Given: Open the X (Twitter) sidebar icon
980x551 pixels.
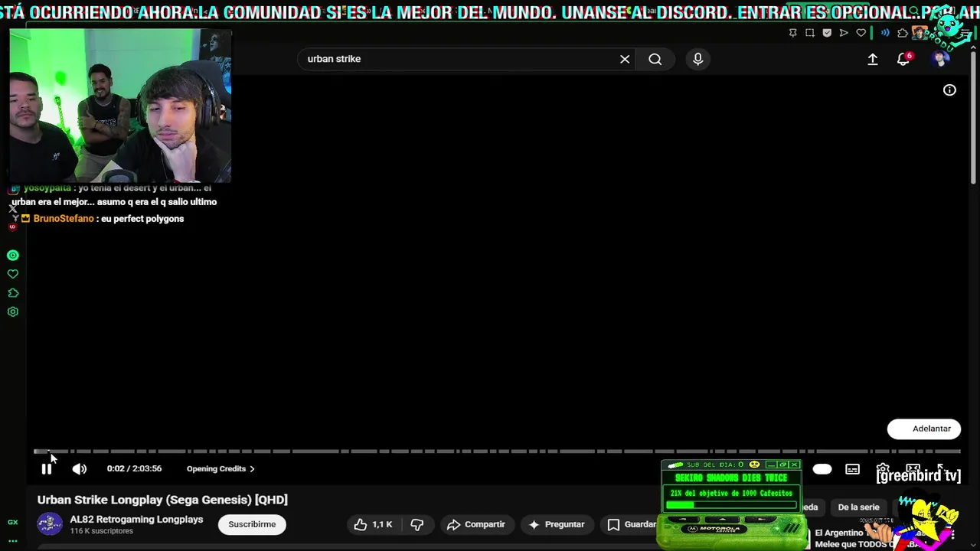Looking at the screenshot, I should click(13, 208).
